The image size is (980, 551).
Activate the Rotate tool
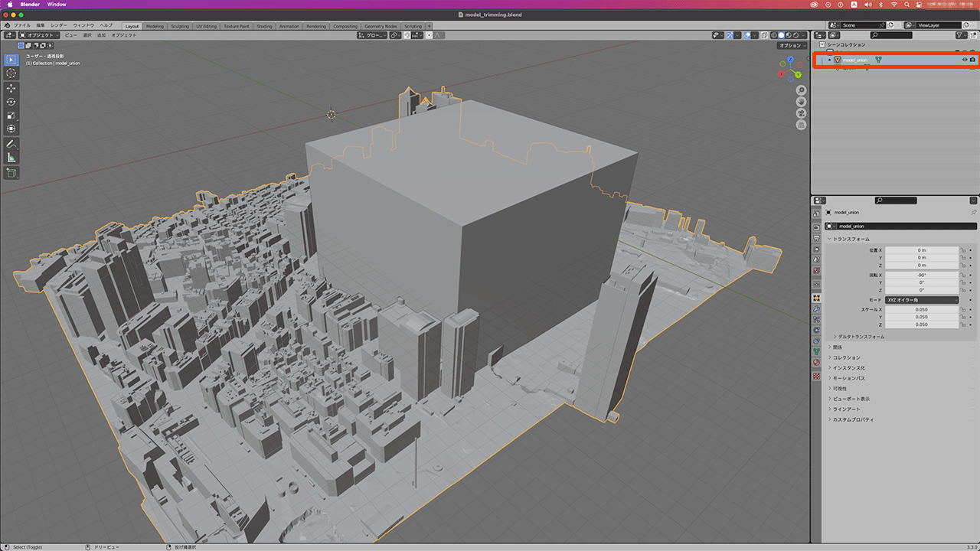click(11, 102)
